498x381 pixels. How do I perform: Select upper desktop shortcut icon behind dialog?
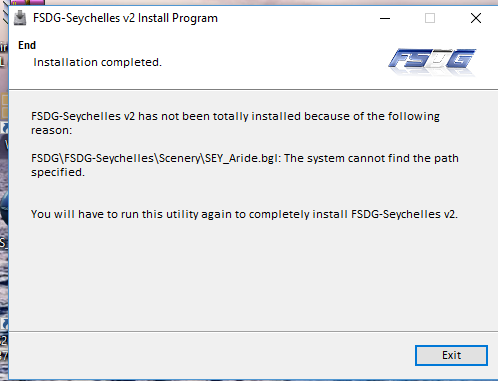(x=4, y=128)
